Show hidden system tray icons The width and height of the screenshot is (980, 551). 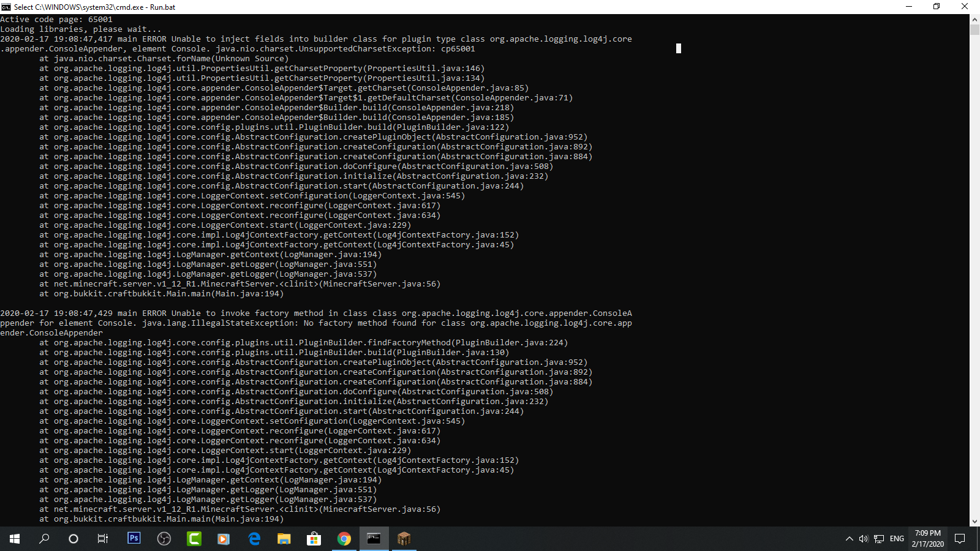click(849, 539)
